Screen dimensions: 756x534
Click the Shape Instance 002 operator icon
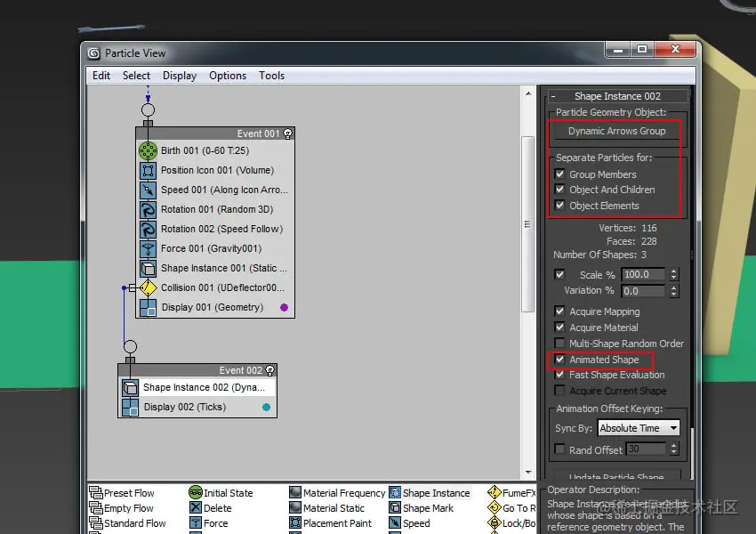pos(130,387)
